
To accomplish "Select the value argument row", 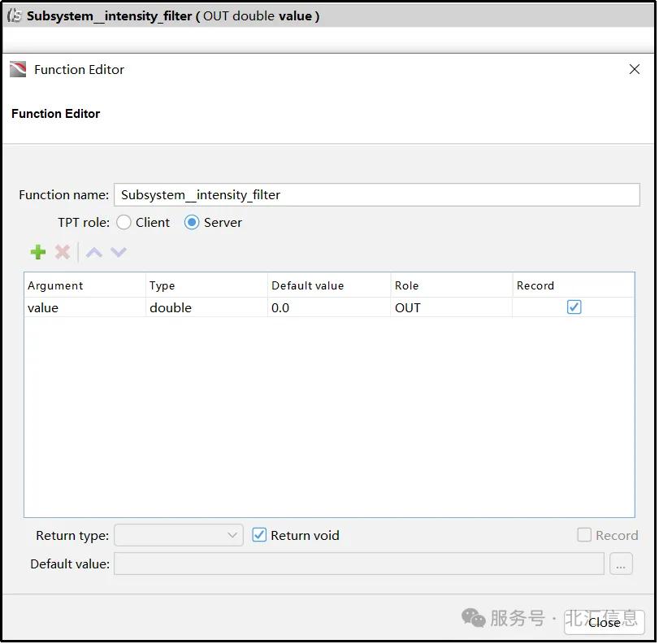I will (x=81, y=307).
